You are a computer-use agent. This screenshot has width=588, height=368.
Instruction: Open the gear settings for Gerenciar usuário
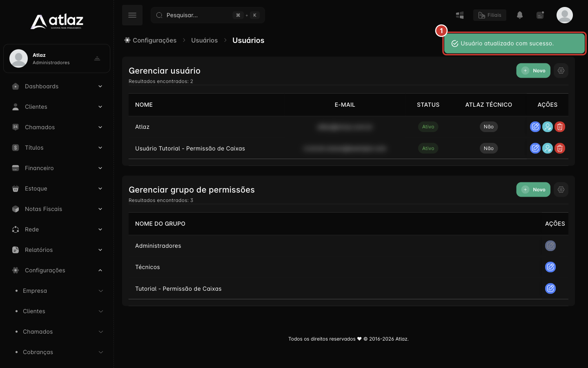pyautogui.click(x=561, y=70)
